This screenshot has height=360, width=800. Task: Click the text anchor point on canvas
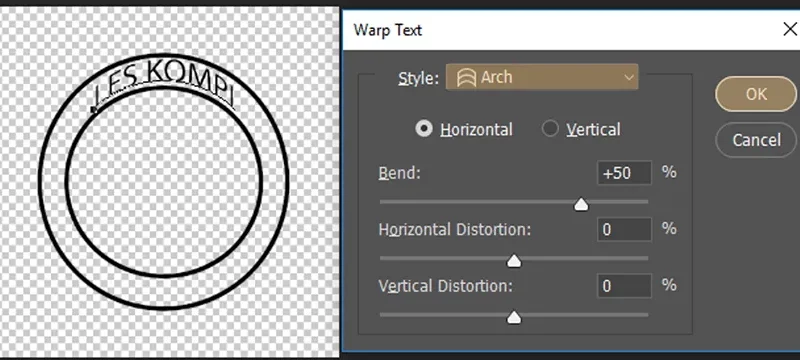[x=93, y=109]
